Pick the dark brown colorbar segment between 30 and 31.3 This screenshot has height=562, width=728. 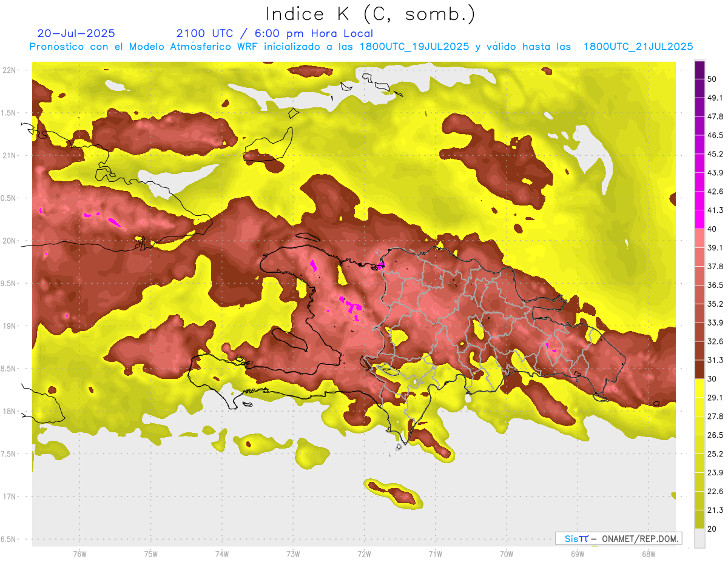pos(699,370)
